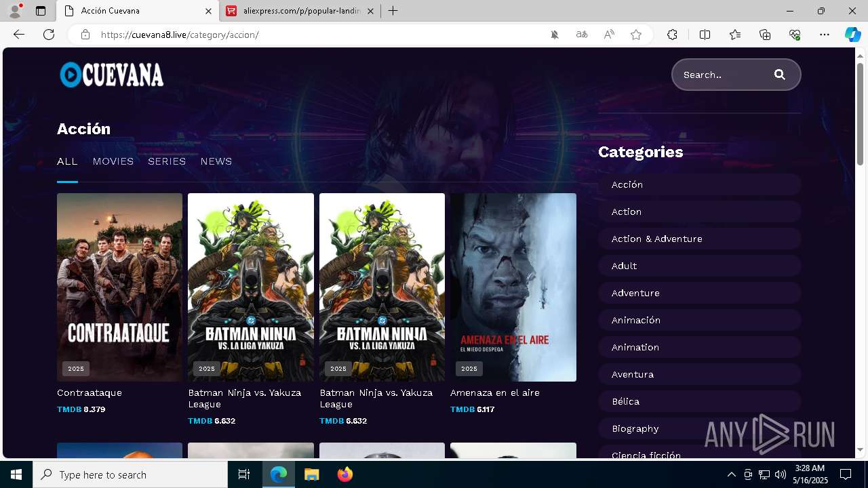This screenshot has width=868, height=488.
Task: Open the browser profile icon
Action: (x=15, y=11)
